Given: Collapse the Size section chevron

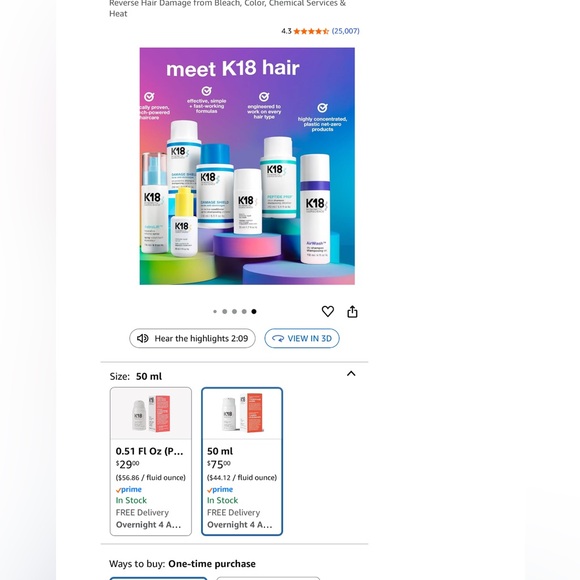Looking at the screenshot, I should 351,374.
